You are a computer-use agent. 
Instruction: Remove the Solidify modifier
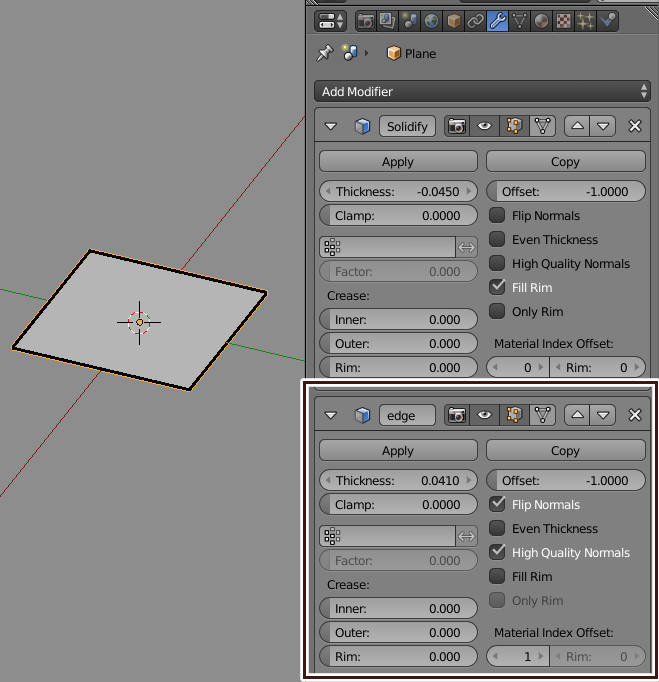pyautogui.click(x=635, y=127)
